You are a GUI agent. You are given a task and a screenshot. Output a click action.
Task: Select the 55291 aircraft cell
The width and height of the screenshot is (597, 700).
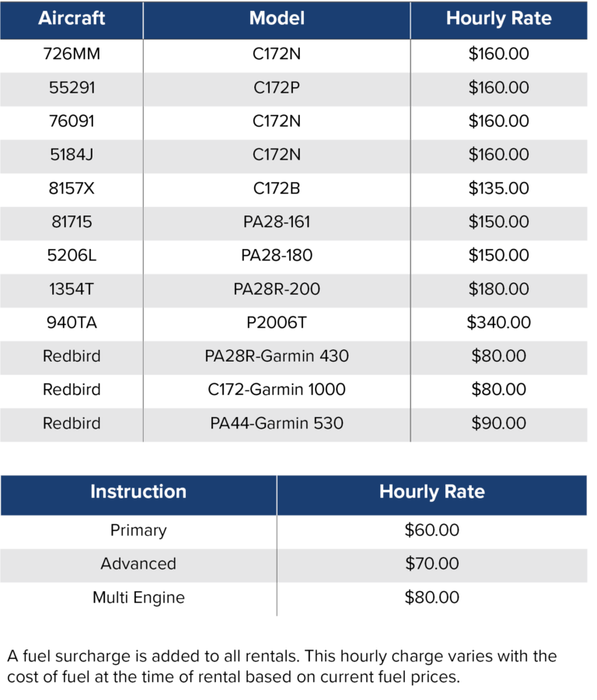click(x=72, y=87)
